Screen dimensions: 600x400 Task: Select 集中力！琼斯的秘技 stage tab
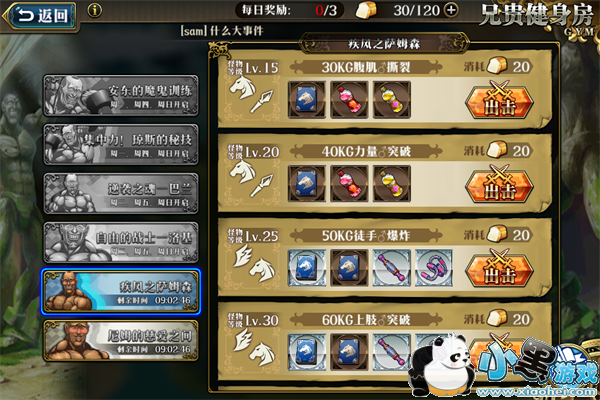pos(121,144)
